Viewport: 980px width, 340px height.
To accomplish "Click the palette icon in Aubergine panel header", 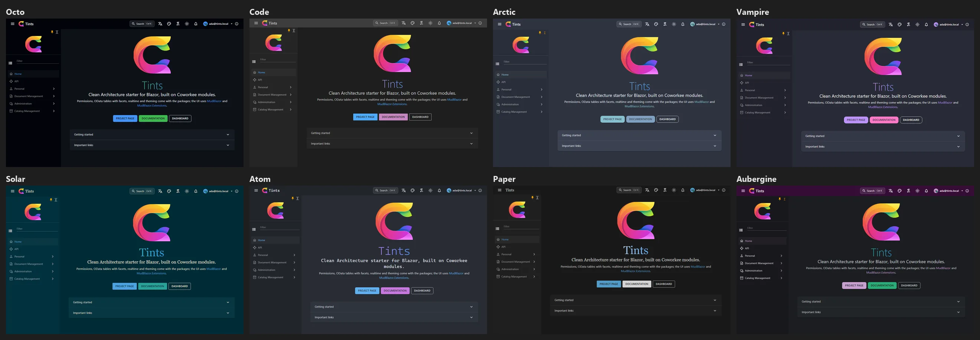I will [x=899, y=191].
